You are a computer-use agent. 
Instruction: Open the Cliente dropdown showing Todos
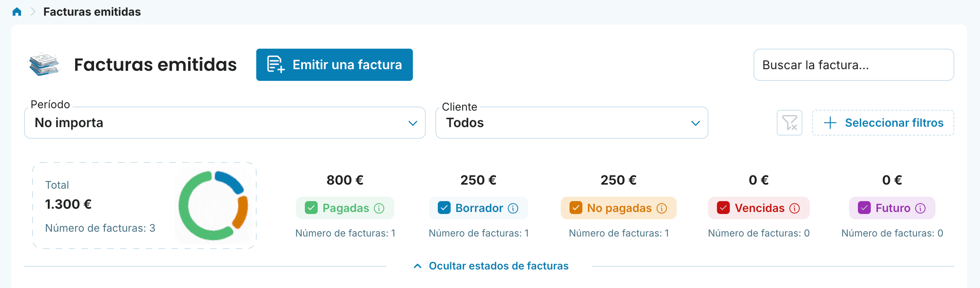click(572, 123)
